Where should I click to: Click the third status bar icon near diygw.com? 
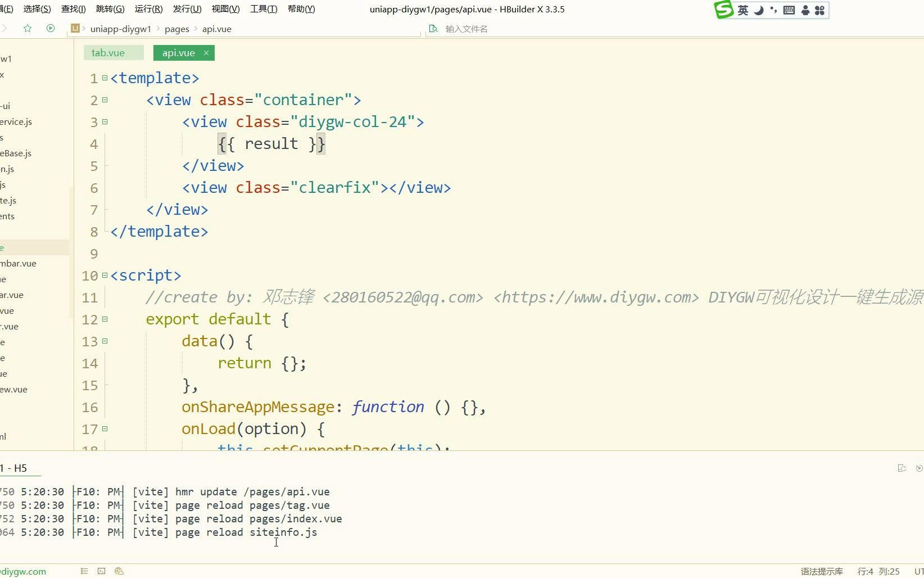pyautogui.click(x=119, y=571)
